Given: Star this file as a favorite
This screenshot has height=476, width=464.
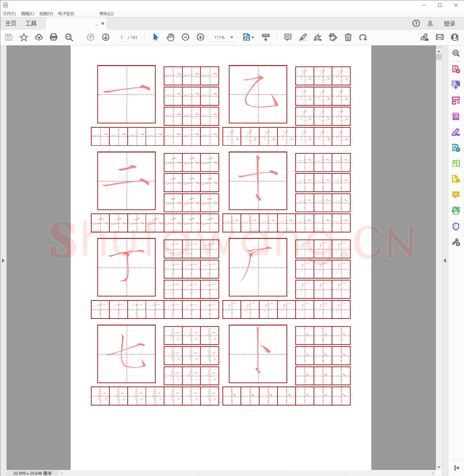Looking at the screenshot, I should click(24, 37).
